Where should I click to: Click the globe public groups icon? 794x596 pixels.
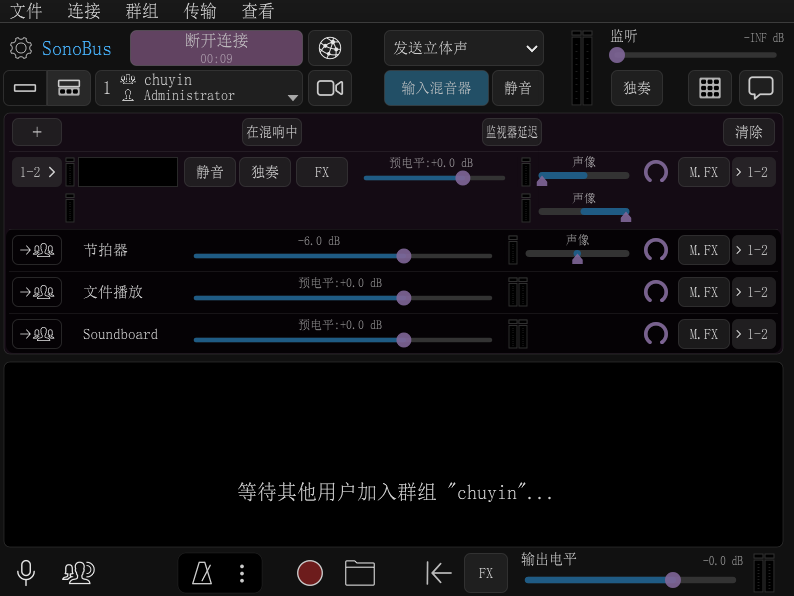pos(330,48)
